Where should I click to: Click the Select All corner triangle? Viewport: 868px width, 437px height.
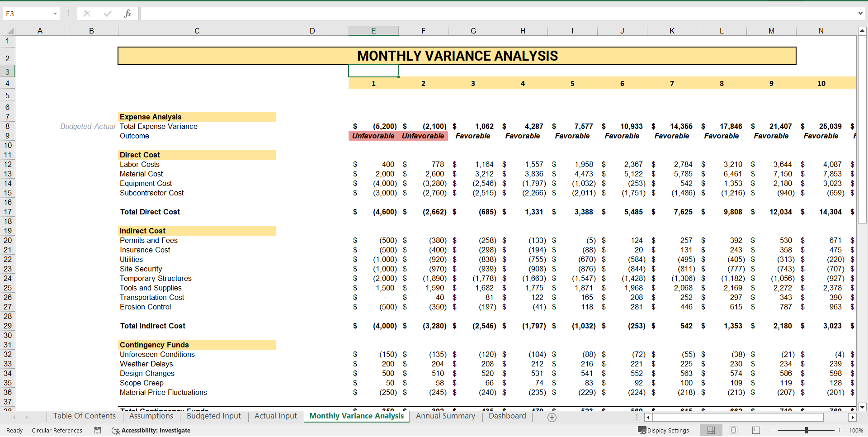[10, 31]
